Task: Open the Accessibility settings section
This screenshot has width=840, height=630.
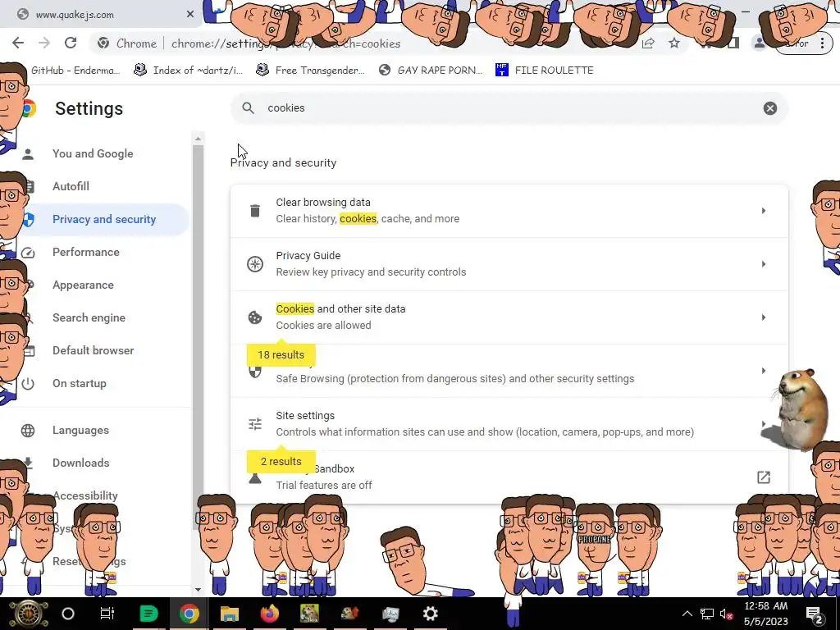Action: click(x=85, y=495)
